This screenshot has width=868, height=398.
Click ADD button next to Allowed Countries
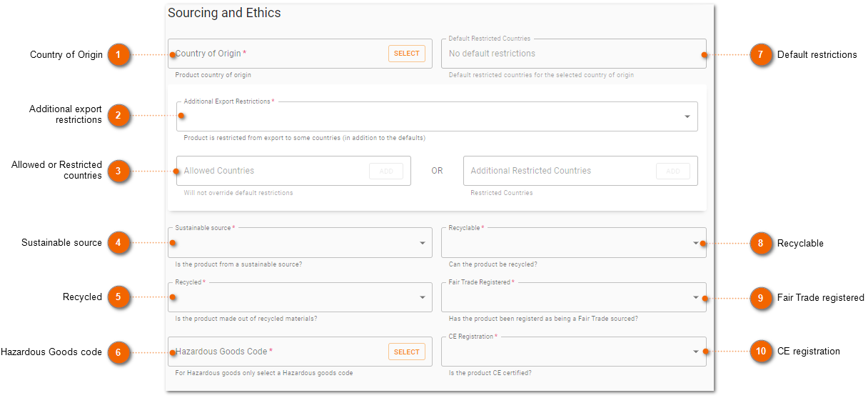pos(386,171)
